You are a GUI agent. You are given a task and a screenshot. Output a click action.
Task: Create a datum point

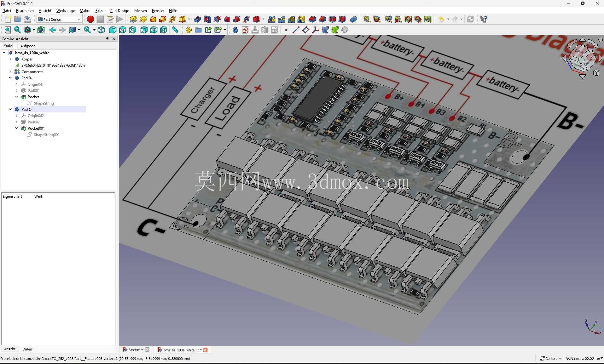(x=286, y=30)
